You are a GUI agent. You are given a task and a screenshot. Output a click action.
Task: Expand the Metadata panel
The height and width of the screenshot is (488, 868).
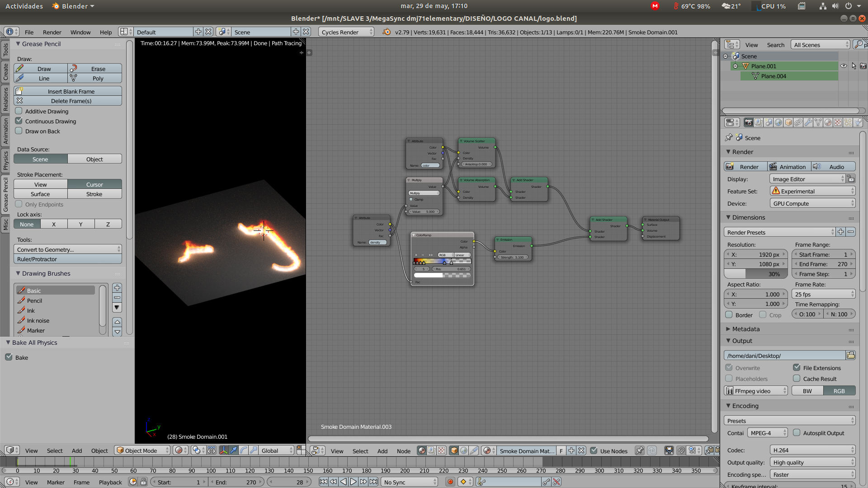tap(746, 329)
